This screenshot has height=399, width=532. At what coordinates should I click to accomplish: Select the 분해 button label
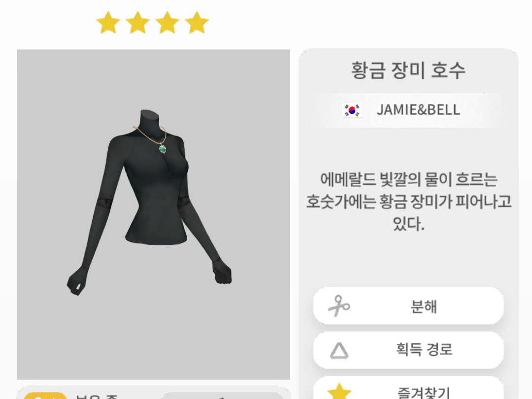click(424, 306)
